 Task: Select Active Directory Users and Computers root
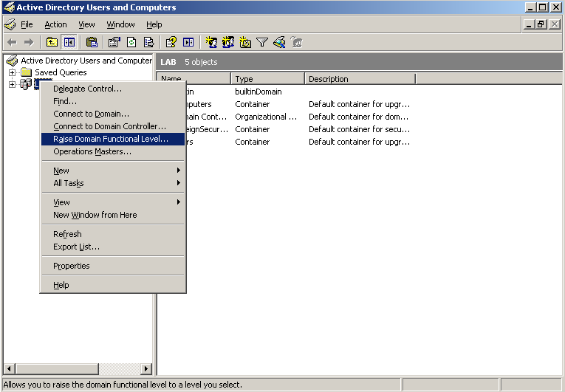(x=86, y=61)
